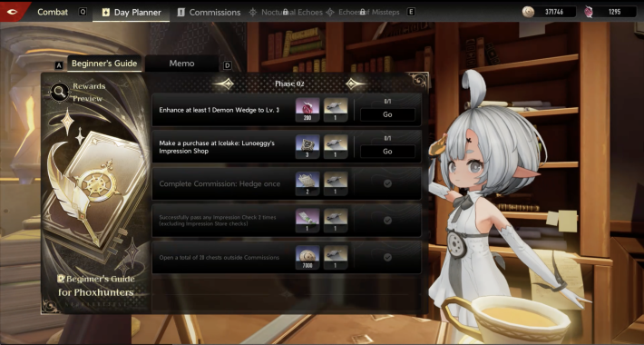Open the Commissions tab

tap(209, 13)
